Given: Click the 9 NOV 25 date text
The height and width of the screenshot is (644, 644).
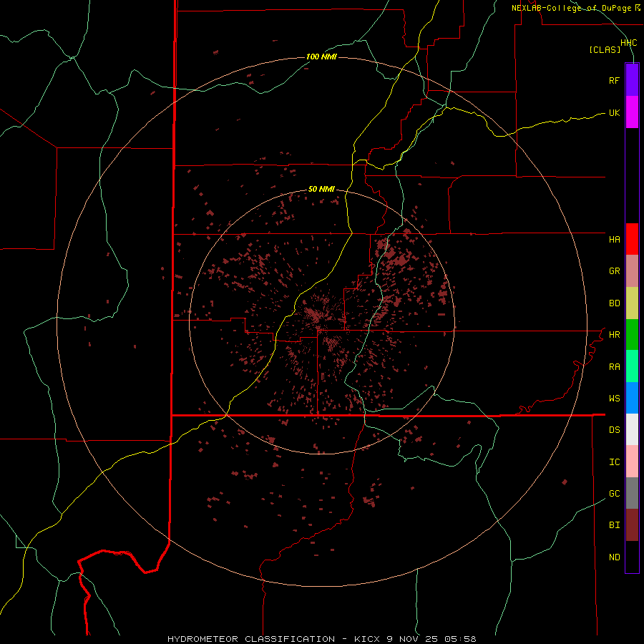Looking at the screenshot, I should point(412,639).
